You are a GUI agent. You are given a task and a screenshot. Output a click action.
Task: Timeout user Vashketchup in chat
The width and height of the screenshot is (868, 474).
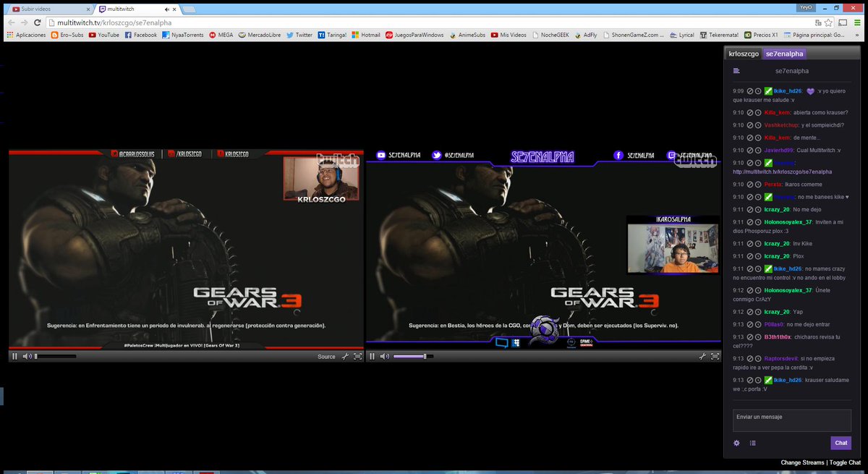(x=758, y=124)
